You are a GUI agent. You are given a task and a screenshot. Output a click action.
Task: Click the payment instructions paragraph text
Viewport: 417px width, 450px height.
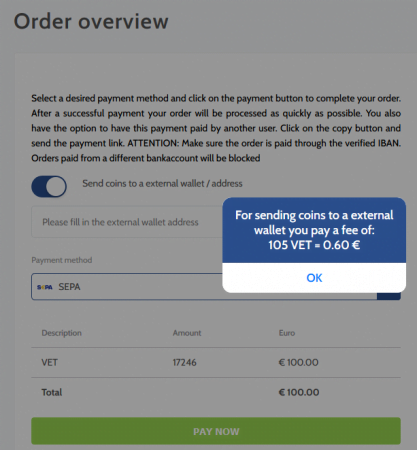(x=216, y=128)
